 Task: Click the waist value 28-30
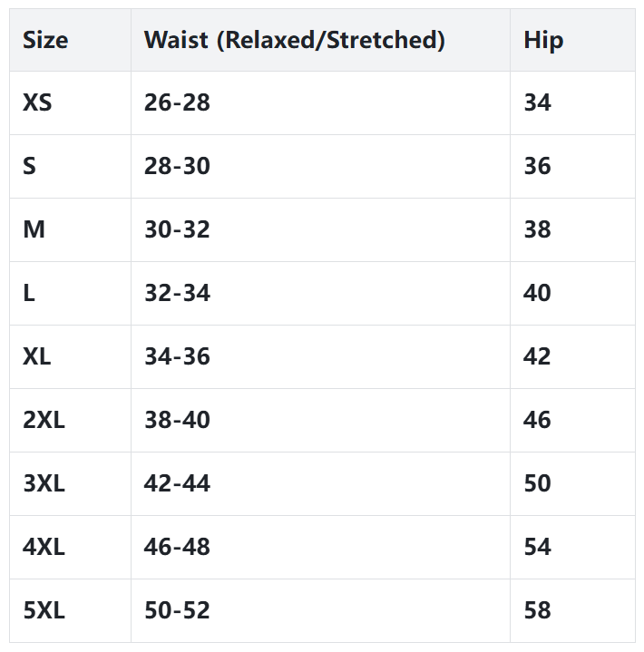point(177,167)
